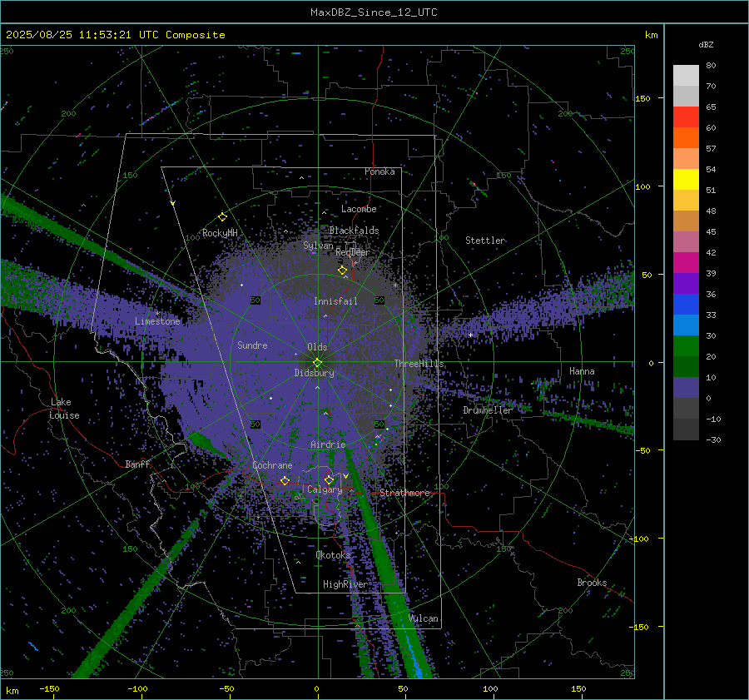
Task: Click the Ponoka city label
Action: tap(379, 171)
